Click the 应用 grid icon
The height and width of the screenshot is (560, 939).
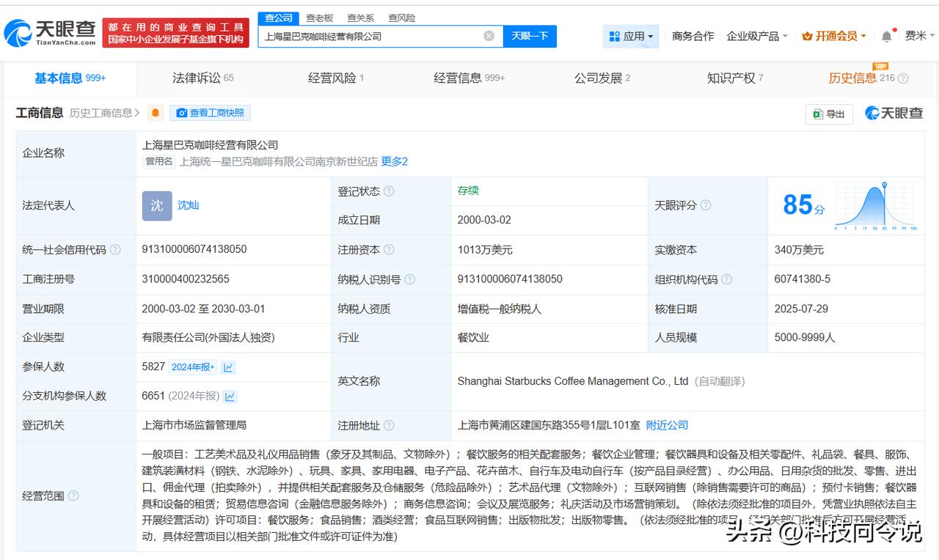615,36
